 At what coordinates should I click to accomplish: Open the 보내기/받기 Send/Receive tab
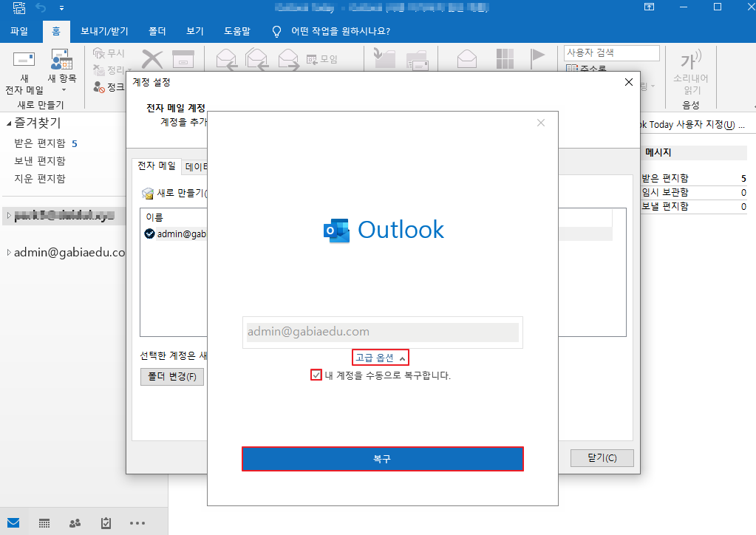click(x=104, y=31)
